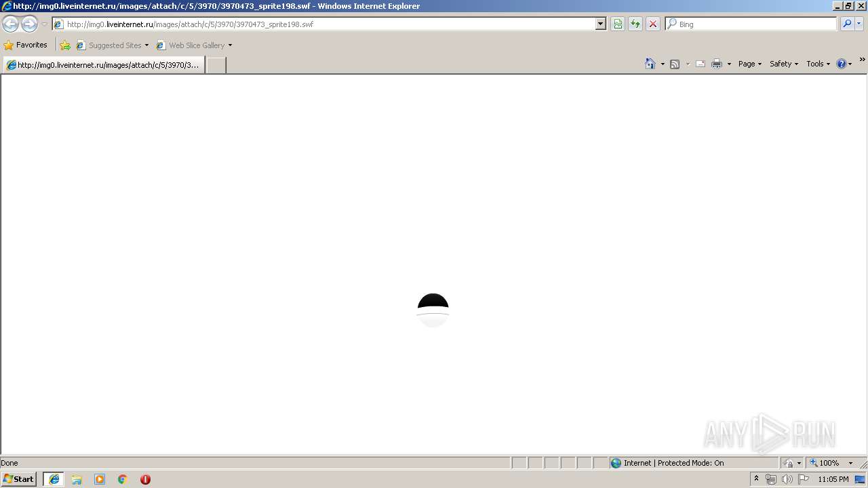Launch Google Chrome from taskbar
Screen dimensions: 868x488
(x=123, y=479)
